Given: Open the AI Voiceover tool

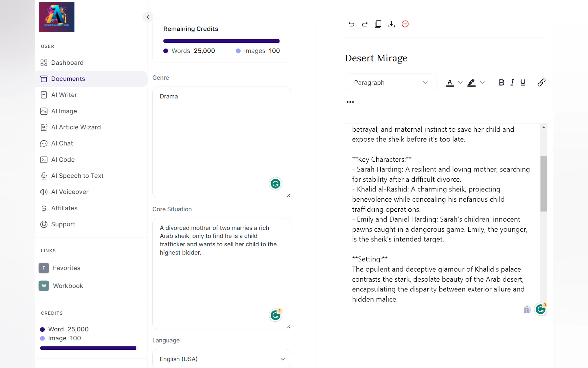Looking at the screenshot, I should click(x=70, y=192).
